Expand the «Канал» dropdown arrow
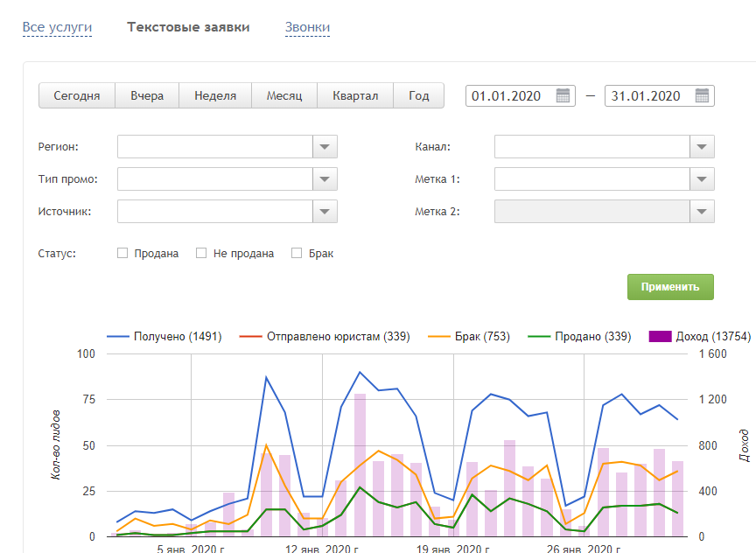Viewport: 756px width, 553px height. (703, 148)
